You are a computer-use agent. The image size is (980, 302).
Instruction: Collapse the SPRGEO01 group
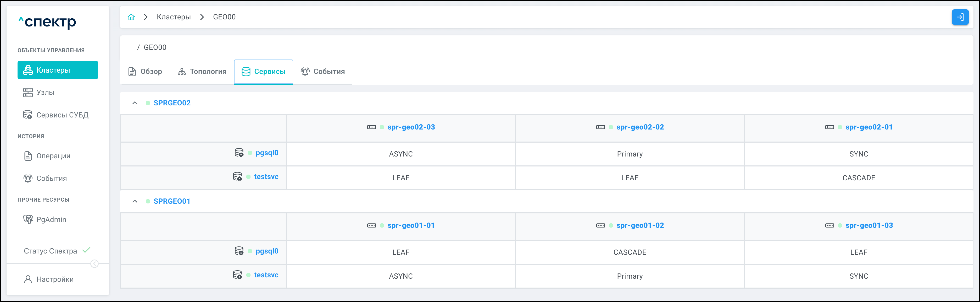point(135,201)
